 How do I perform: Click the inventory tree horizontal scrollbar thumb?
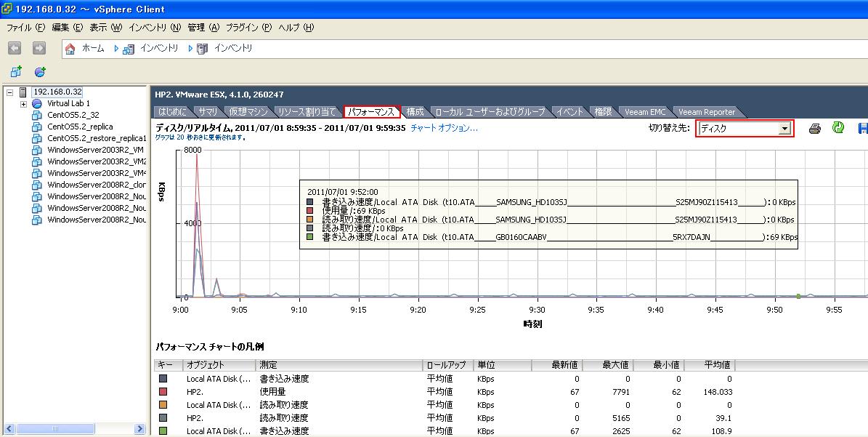coord(54,429)
